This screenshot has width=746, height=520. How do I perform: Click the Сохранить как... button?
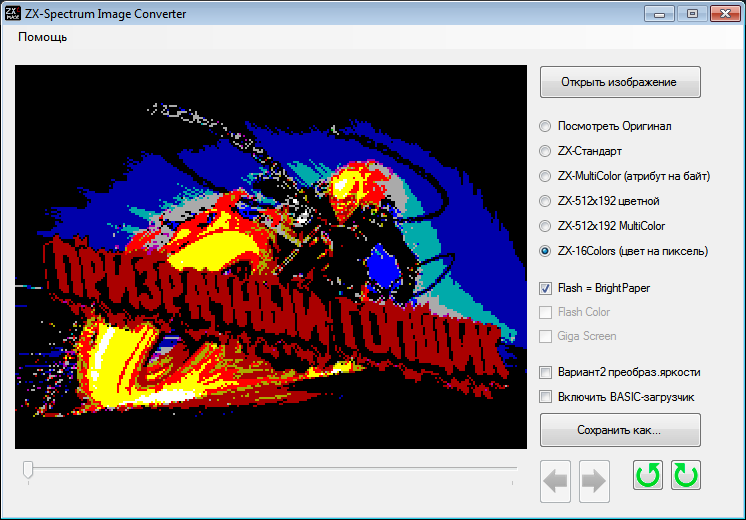pyautogui.click(x=620, y=430)
